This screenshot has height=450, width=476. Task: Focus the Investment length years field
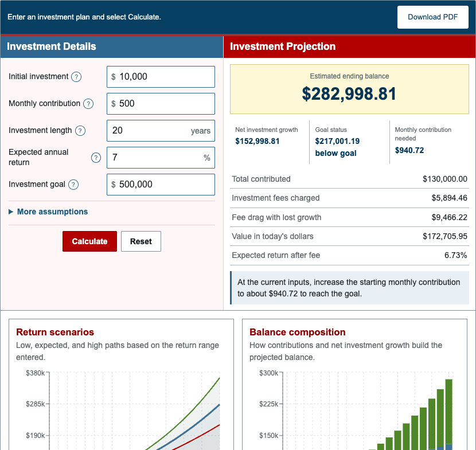click(161, 131)
